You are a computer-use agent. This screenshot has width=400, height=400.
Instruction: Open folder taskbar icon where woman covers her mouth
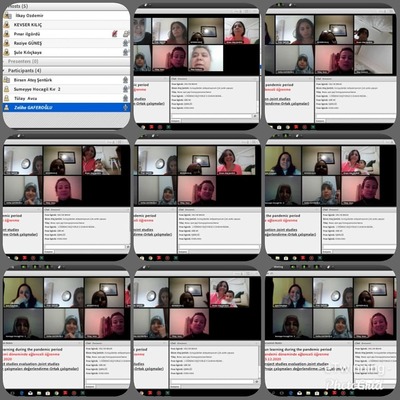[39, 394]
